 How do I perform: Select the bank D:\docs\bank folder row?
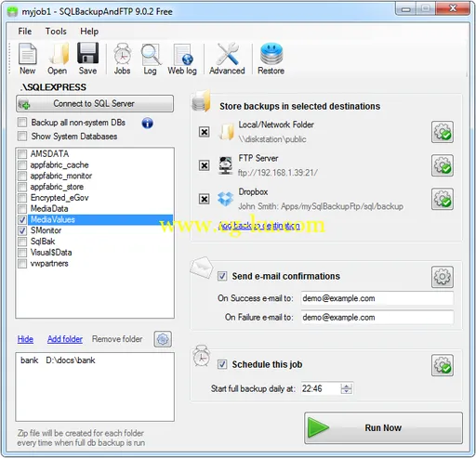[95, 360]
